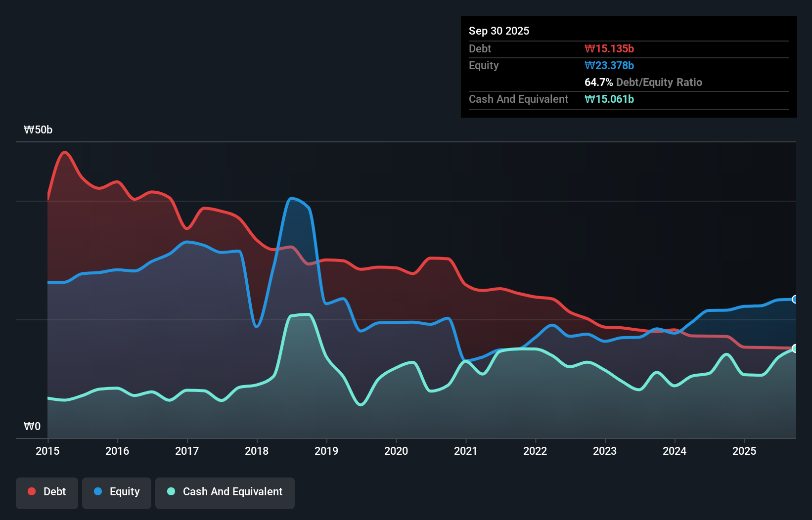Screen dimensions: 812x520
Task: Click the ₩0 y-axis label
Action: click(x=32, y=426)
